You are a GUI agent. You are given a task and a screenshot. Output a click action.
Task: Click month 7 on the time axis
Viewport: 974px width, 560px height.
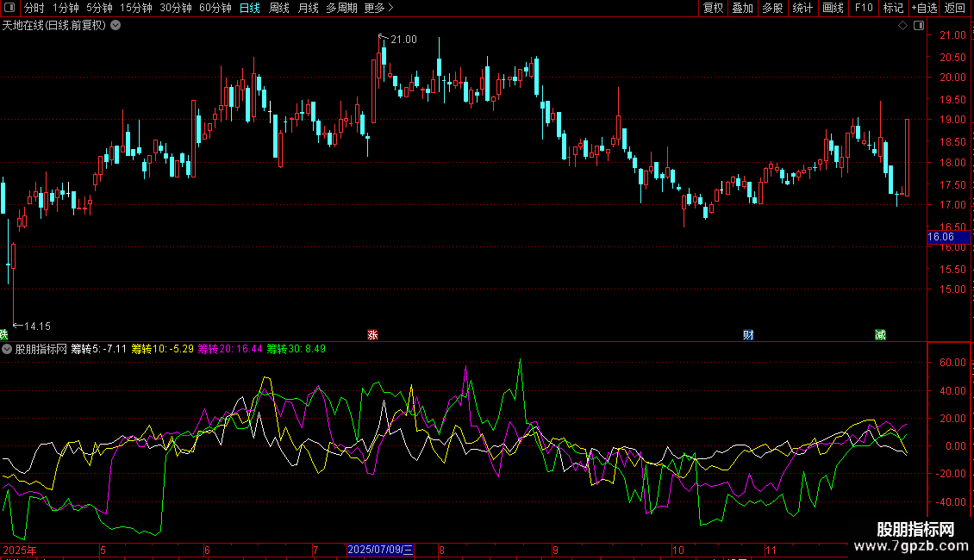[x=315, y=550]
